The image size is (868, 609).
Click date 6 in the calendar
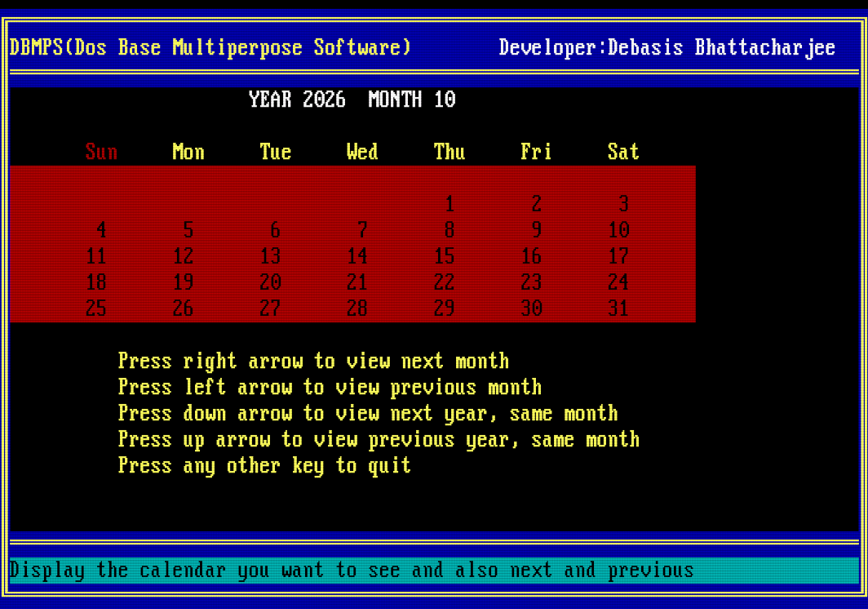click(x=275, y=230)
